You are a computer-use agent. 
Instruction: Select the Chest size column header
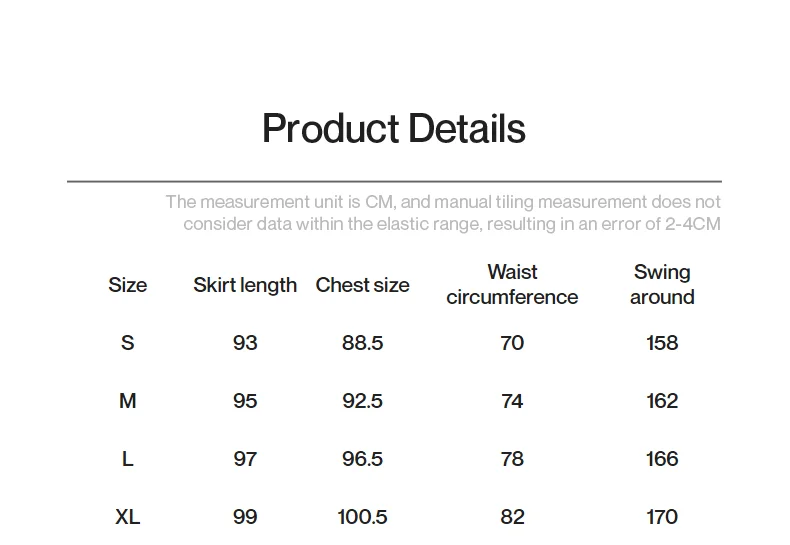pos(362,285)
